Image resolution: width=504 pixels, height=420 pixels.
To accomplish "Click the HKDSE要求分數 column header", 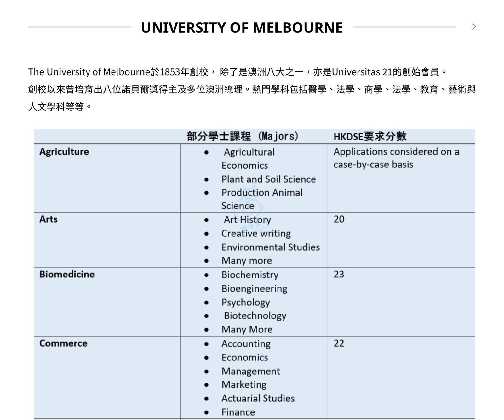I will (x=370, y=136).
